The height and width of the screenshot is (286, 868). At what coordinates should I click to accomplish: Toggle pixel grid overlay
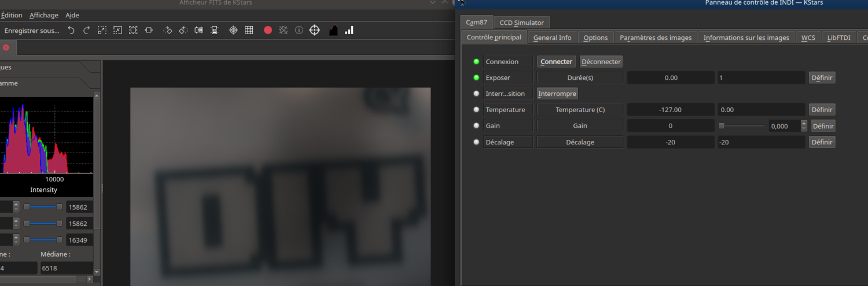(x=249, y=30)
